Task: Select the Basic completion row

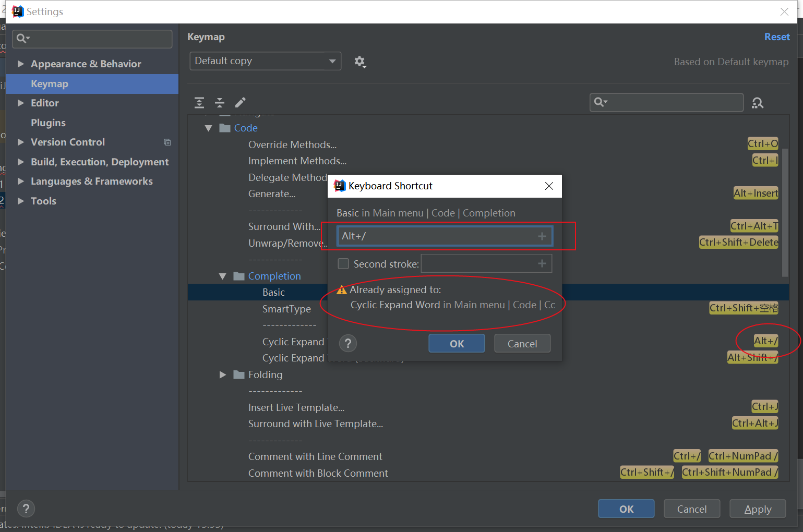Action: coord(488,292)
